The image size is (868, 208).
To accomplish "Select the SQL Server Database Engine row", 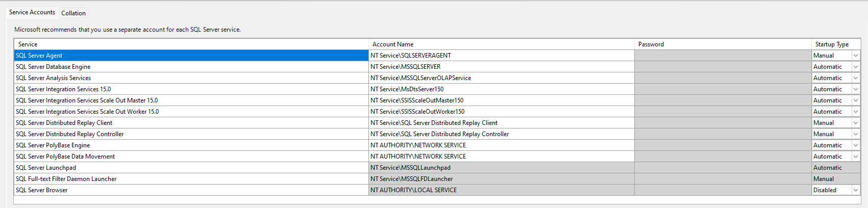I will coord(191,67).
